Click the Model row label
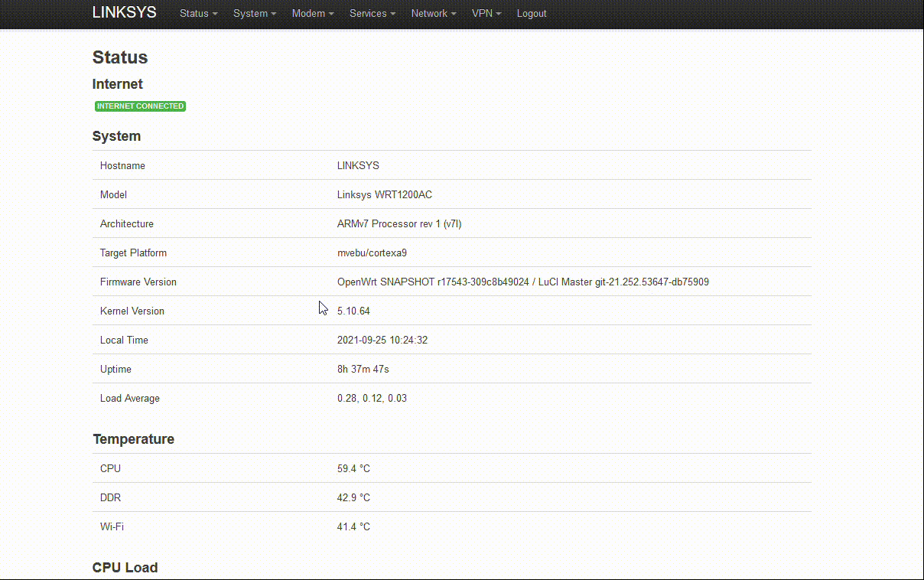The width and height of the screenshot is (924, 580). pyautogui.click(x=113, y=194)
